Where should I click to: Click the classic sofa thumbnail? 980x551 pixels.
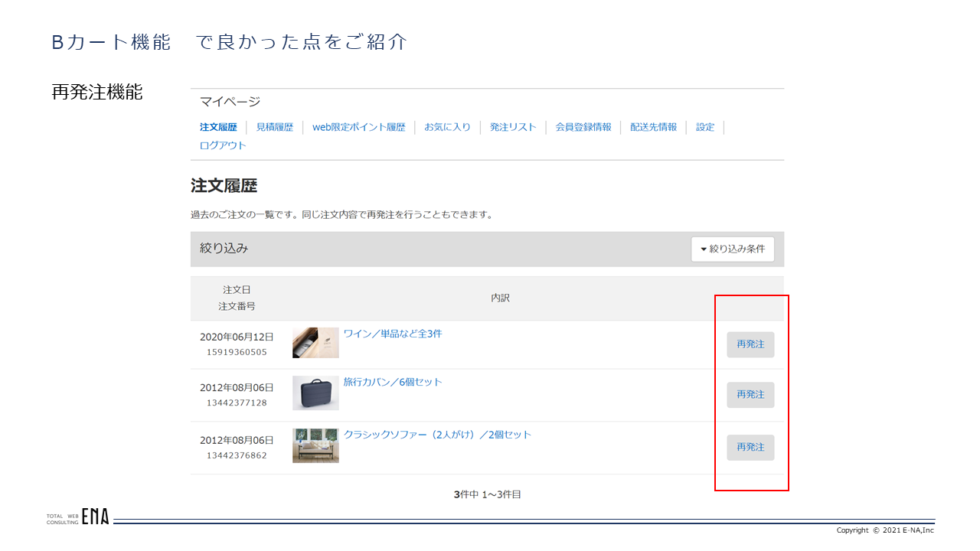pyautogui.click(x=315, y=445)
